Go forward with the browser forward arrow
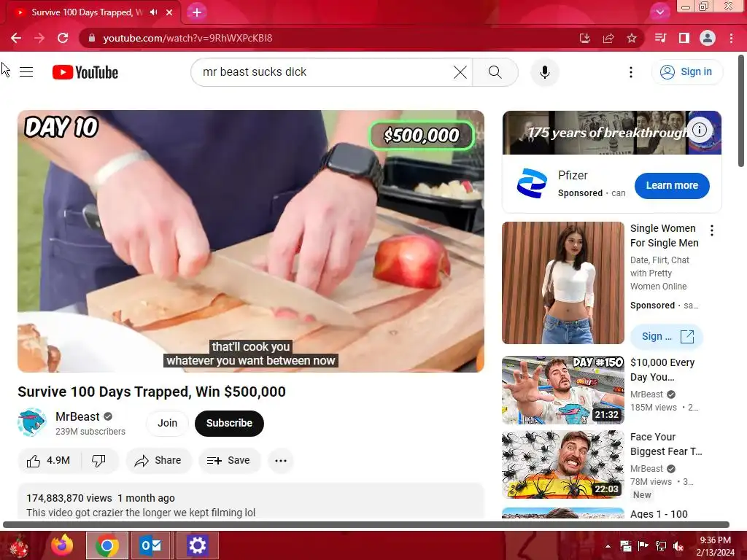Viewport: 747px width, 560px height. click(x=39, y=38)
